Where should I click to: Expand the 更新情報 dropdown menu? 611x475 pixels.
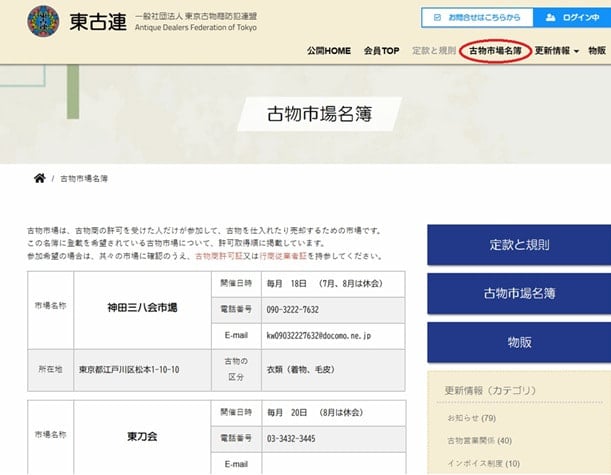coord(557,50)
